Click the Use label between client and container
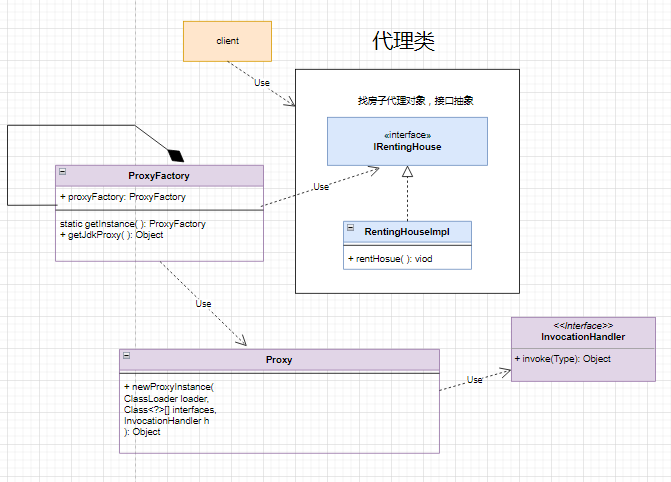 pyautogui.click(x=262, y=82)
